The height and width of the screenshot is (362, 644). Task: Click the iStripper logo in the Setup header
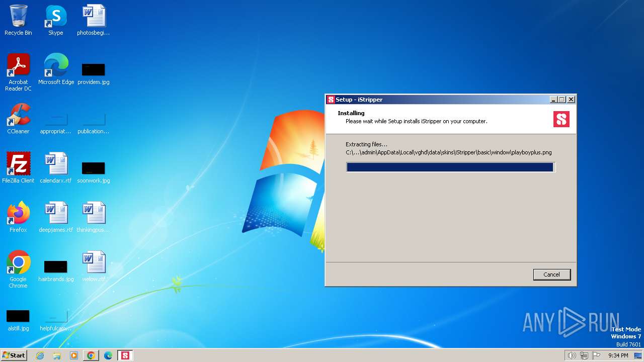(x=561, y=119)
